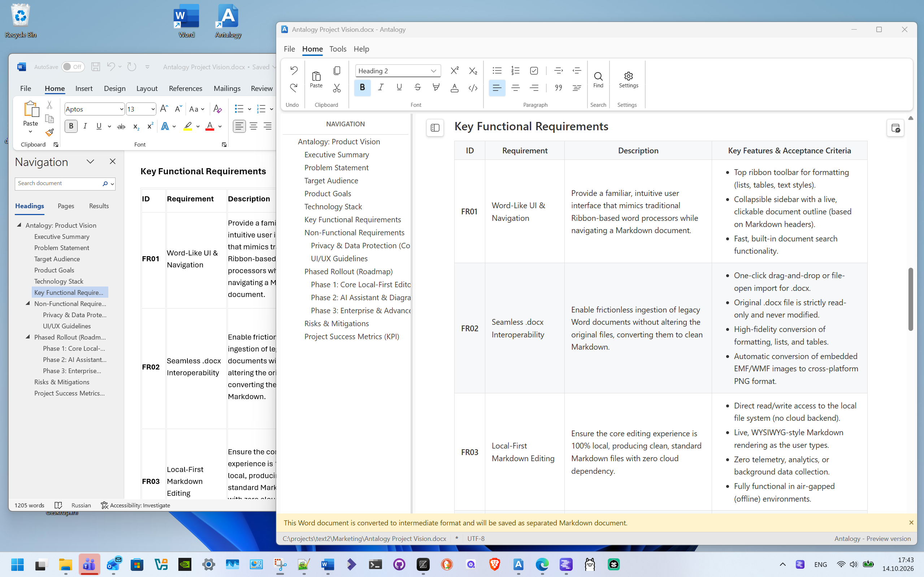Click Paste button in Antalogy ribbon

(316, 79)
